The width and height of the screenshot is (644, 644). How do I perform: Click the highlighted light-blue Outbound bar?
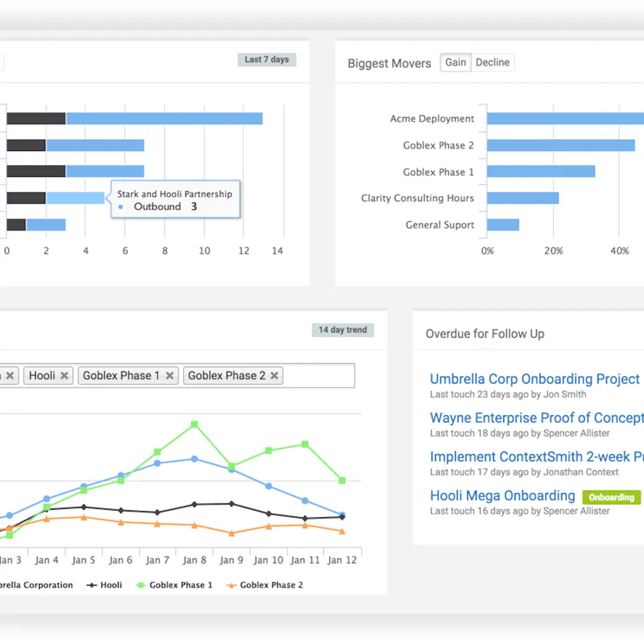point(75,198)
